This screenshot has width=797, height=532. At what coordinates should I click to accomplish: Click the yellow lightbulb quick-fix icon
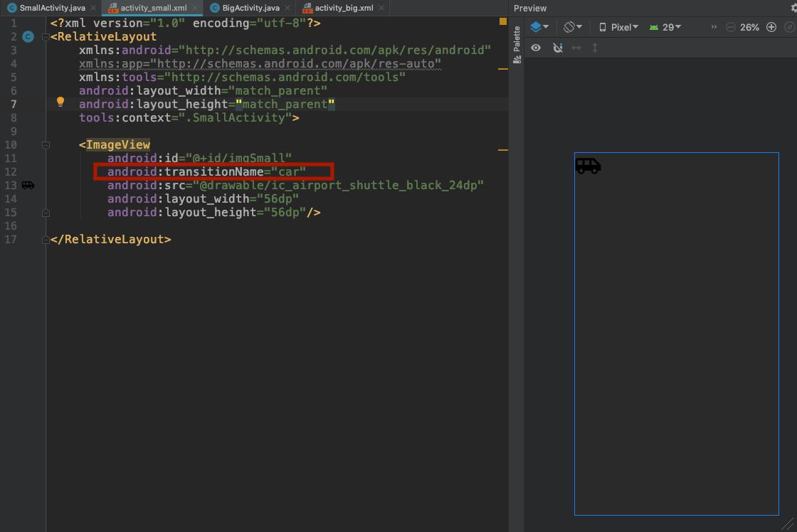click(60, 102)
